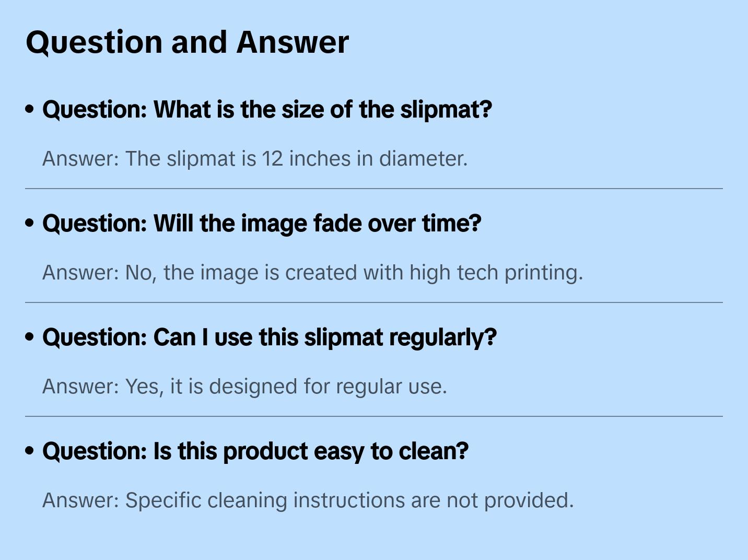Click the bullet before the slipmat size question
Screen dimensions: 748x560
[30, 109]
